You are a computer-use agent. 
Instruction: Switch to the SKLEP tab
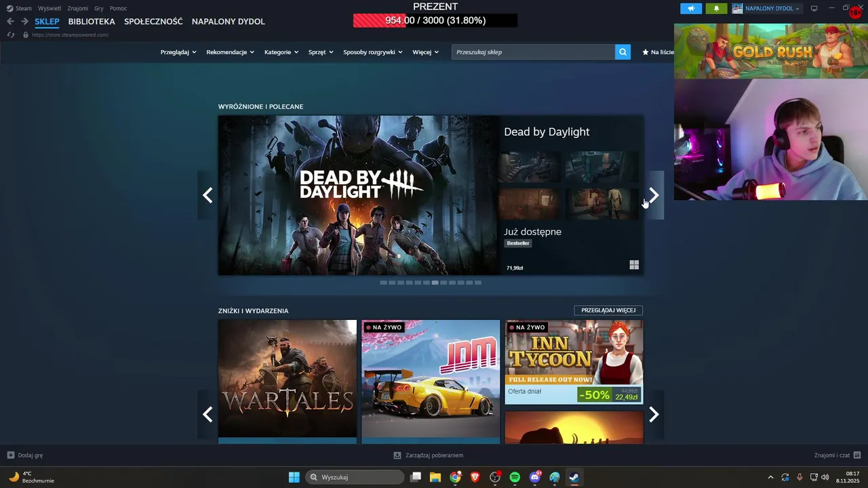tap(47, 21)
